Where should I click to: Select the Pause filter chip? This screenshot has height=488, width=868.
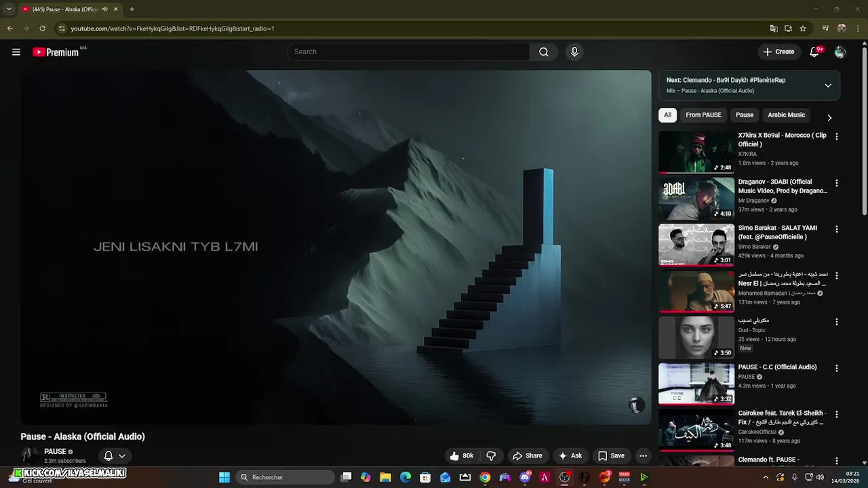click(x=745, y=115)
